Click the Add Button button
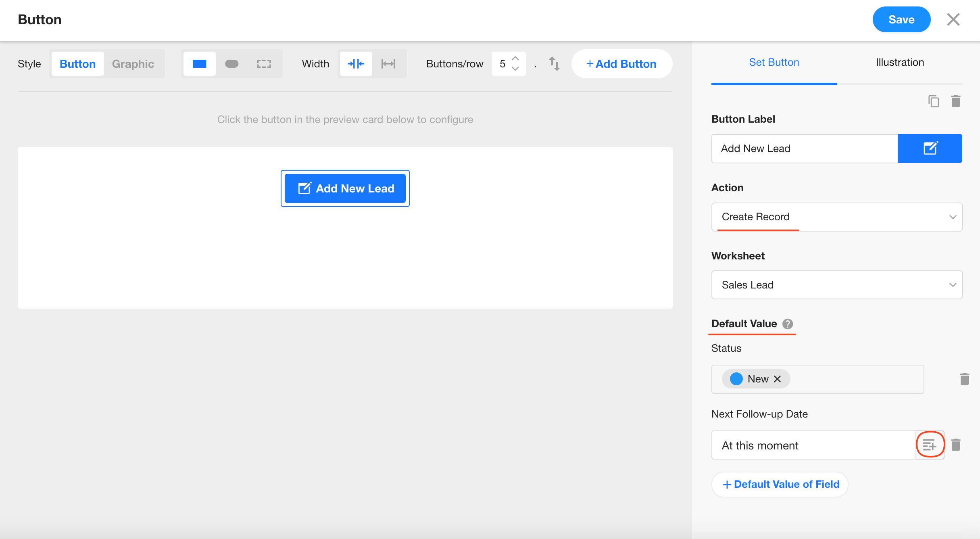The height and width of the screenshot is (539, 980). pyautogui.click(x=621, y=64)
